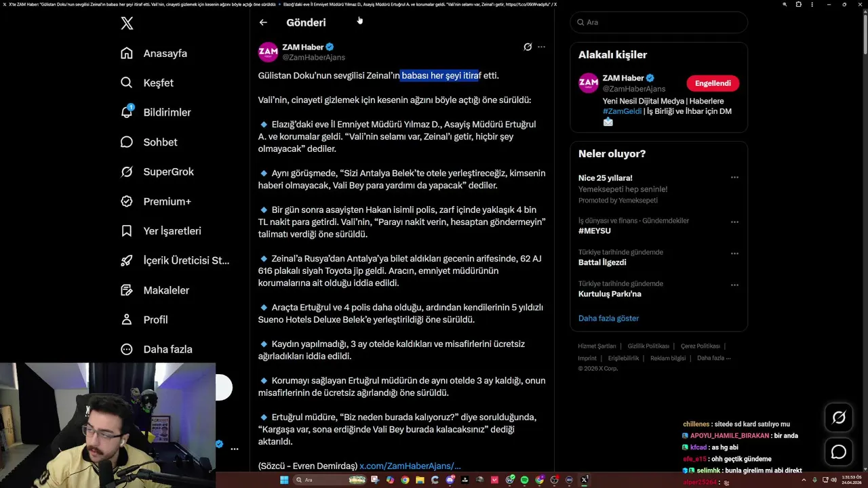Click the browser extensions puzzle icon
Screen dimensions: 868x488
(x=798, y=4)
